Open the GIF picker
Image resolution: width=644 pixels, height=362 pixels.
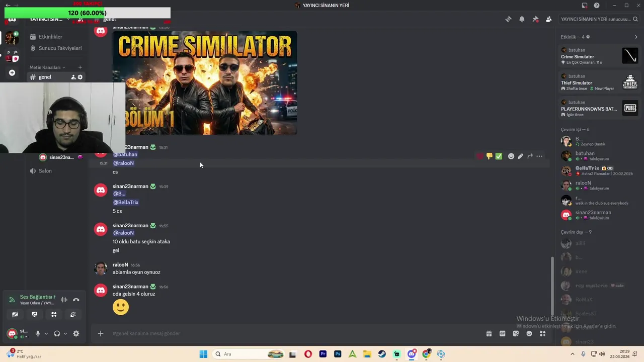coord(502,333)
